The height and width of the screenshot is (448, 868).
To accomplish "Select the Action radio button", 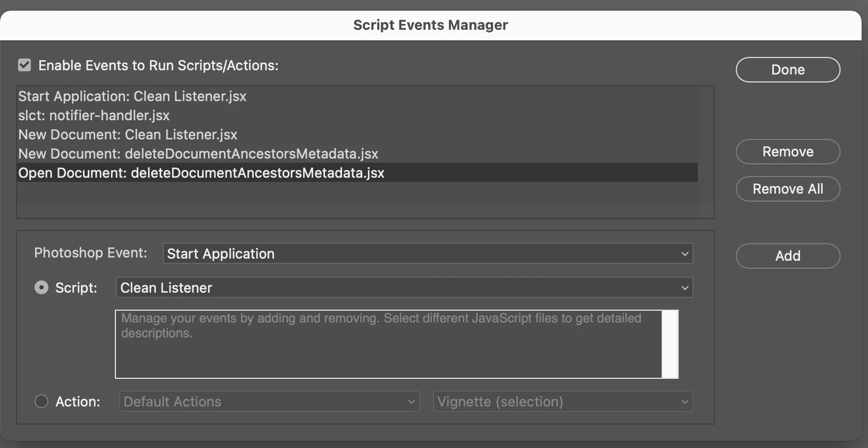I will [41, 401].
